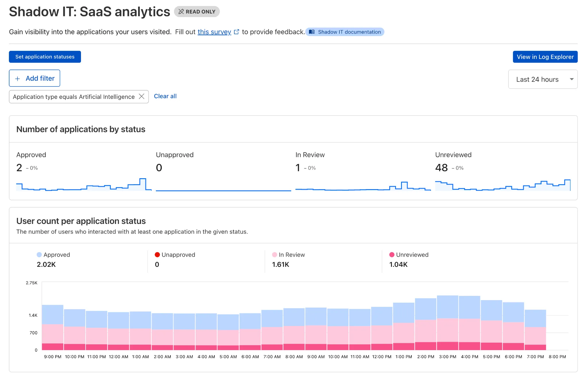Expand the Application type filter chip
The height and width of the screenshot is (376, 588).
73,97
